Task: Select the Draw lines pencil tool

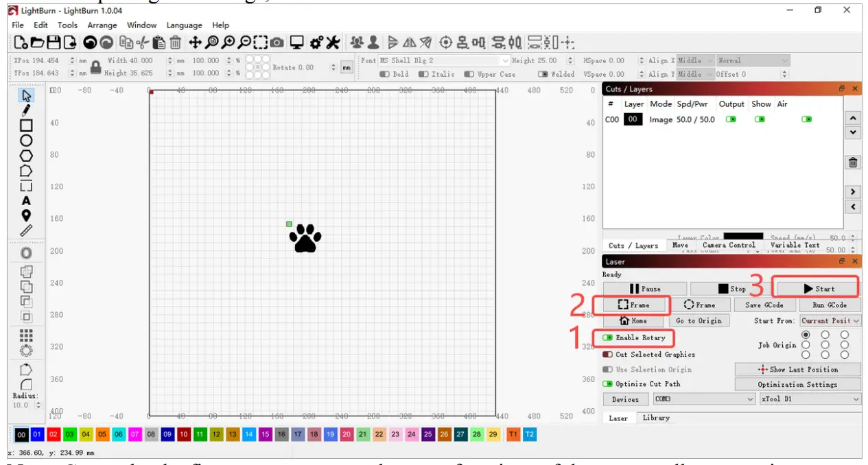Action: (x=26, y=110)
